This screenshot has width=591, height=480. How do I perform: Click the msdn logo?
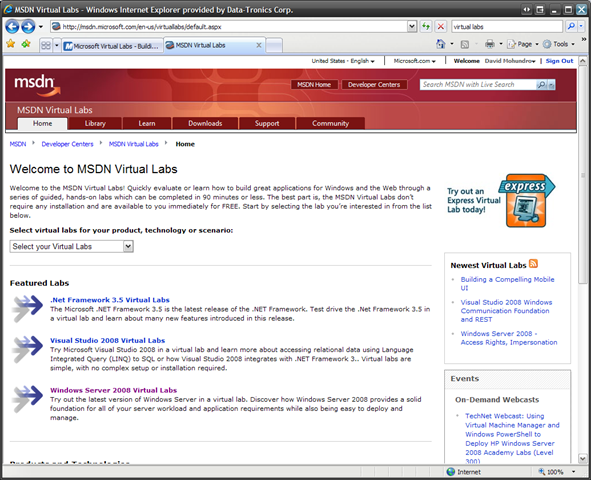tap(37, 85)
